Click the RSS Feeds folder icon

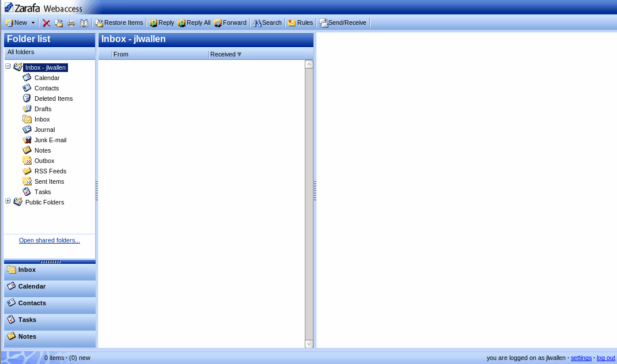(27, 171)
